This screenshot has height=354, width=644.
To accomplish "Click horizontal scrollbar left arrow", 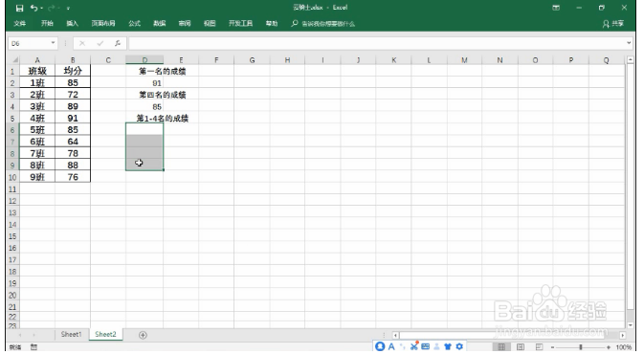I will (395, 335).
